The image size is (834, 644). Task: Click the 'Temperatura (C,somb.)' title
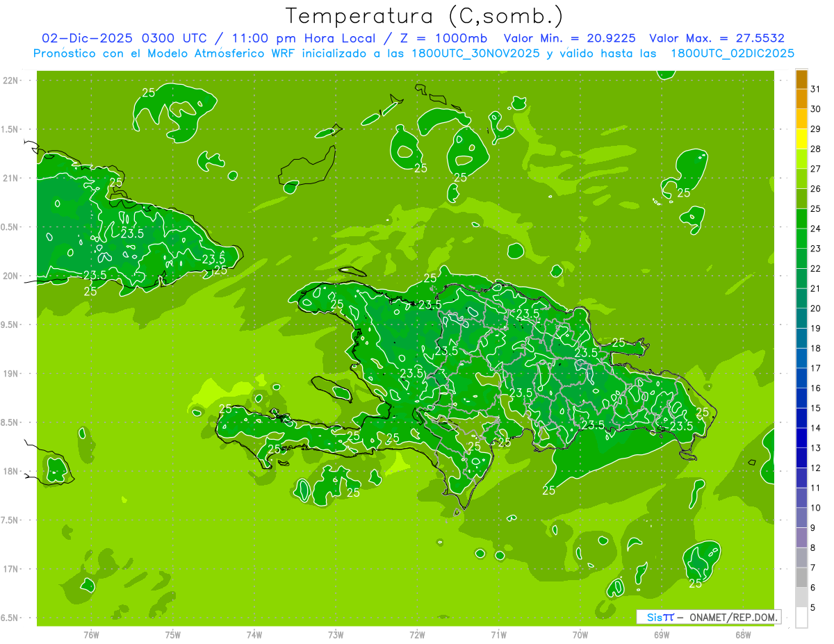click(425, 16)
